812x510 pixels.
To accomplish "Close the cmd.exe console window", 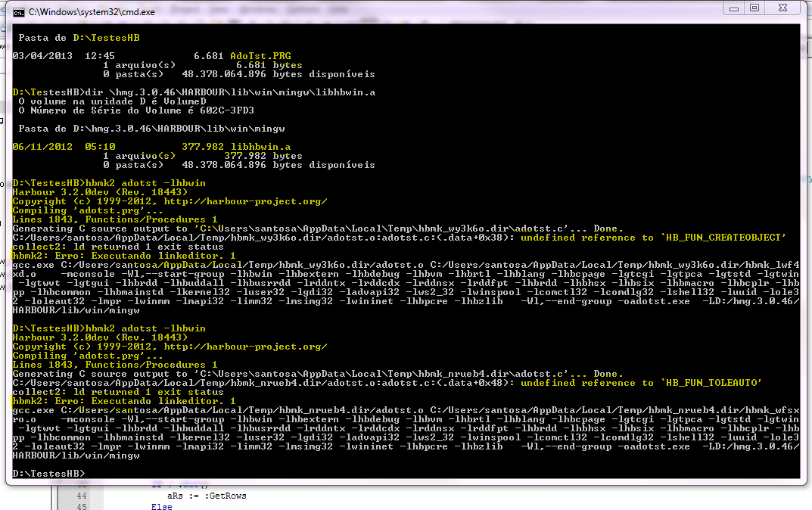I will pos(783,8).
